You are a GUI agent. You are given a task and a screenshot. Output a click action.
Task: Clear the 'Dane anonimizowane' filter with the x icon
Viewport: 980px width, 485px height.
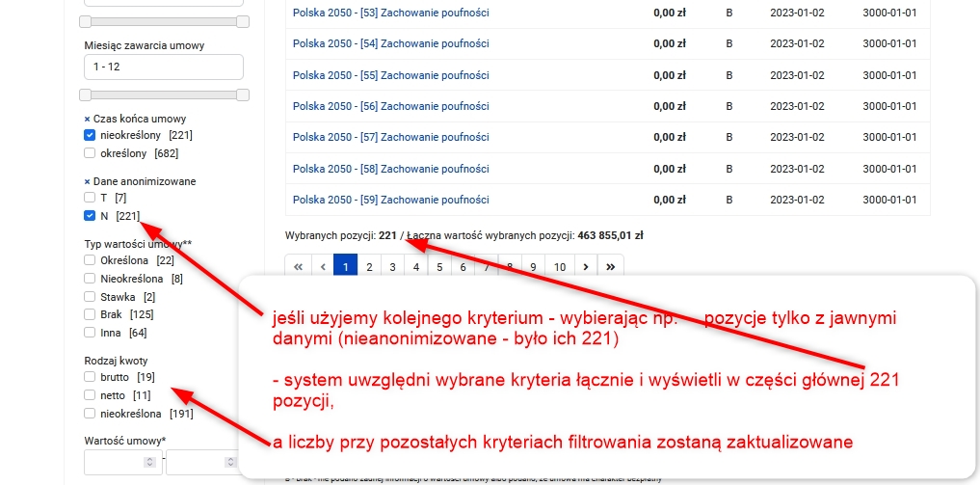point(87,181)
